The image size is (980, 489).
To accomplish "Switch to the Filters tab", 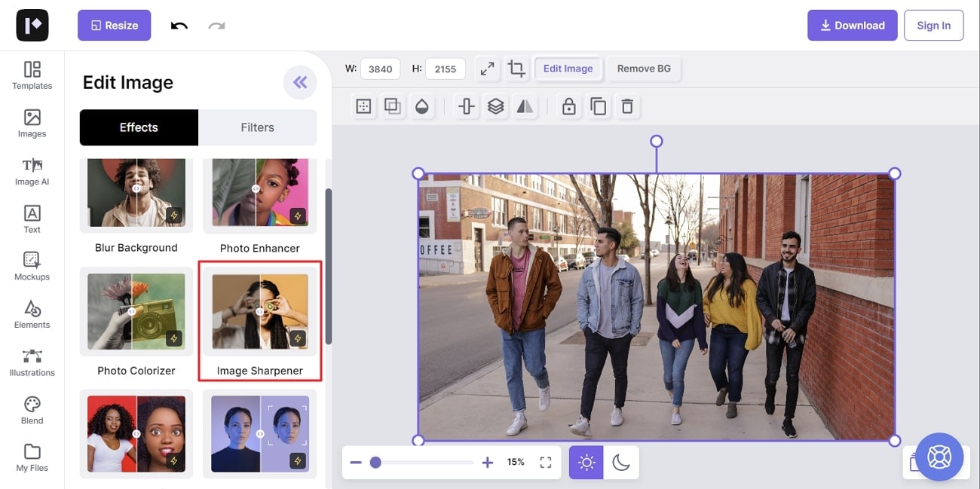I will 257,127.
